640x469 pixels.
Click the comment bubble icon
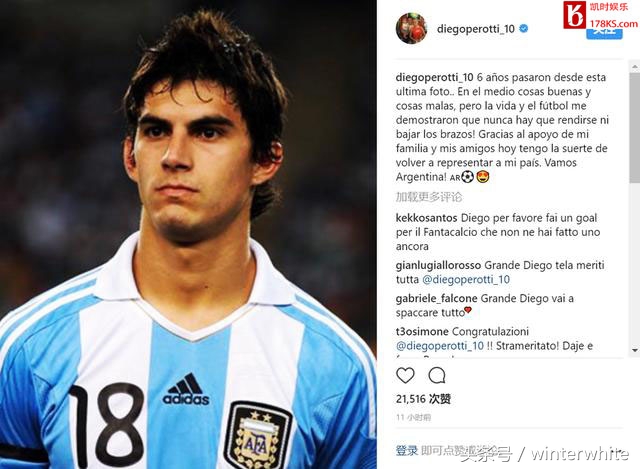click(437, 375)
